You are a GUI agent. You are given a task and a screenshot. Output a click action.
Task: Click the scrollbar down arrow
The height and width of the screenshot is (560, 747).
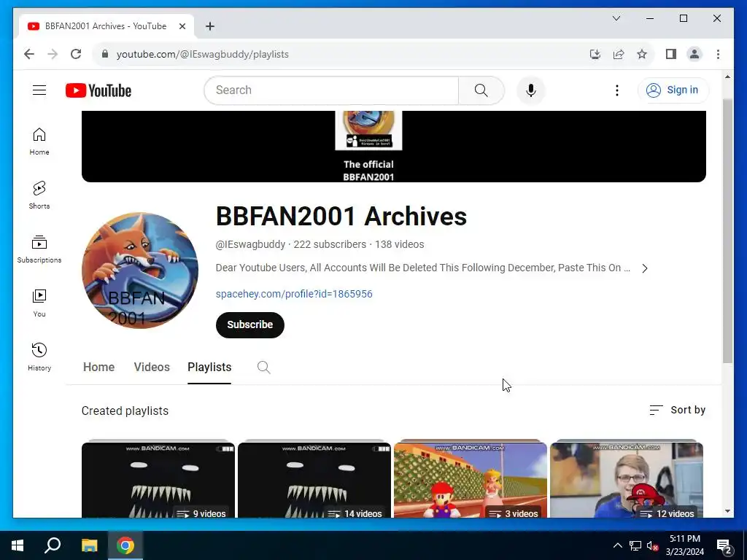click(727, 511)
